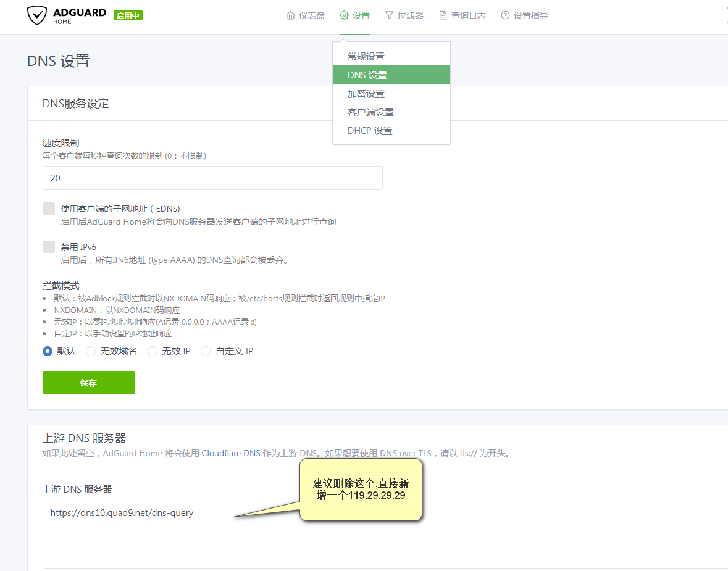Open 客户端设置 from settings menu
728x571 pixels.
tap(370, 112)
